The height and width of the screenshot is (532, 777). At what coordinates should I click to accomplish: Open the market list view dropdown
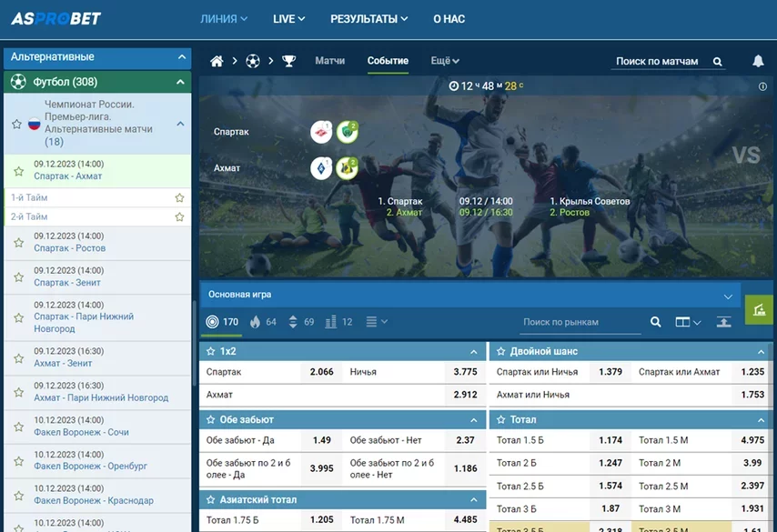pos(377,322)
